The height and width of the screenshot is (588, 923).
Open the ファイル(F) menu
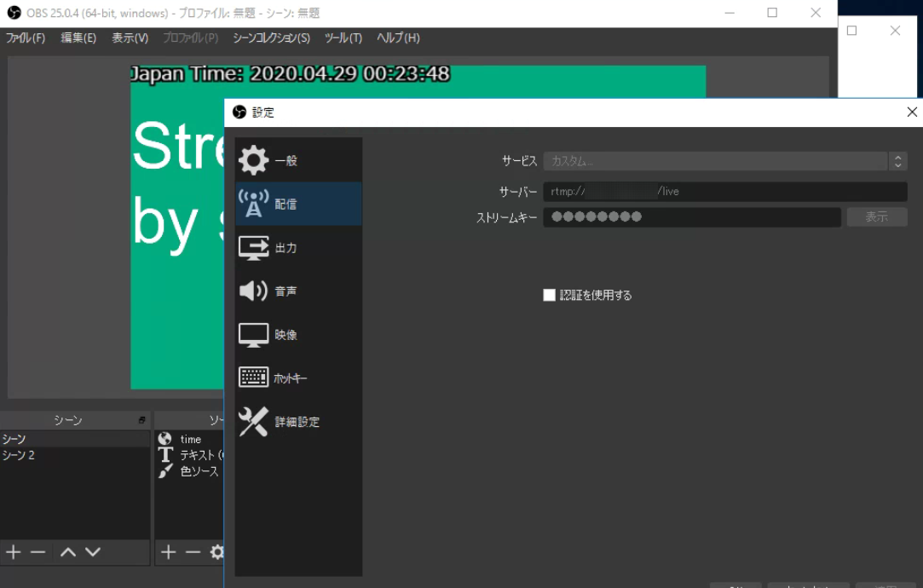26,38
